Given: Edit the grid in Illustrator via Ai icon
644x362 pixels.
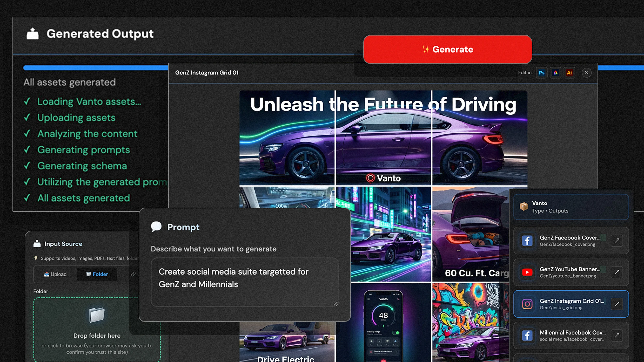Looking at the screenshot, I should point(569,73).
